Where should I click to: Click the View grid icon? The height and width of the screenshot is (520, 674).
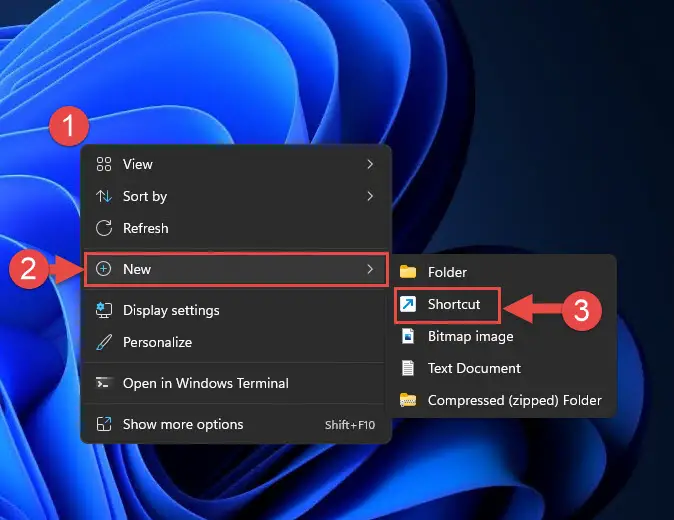pos(104,164)
